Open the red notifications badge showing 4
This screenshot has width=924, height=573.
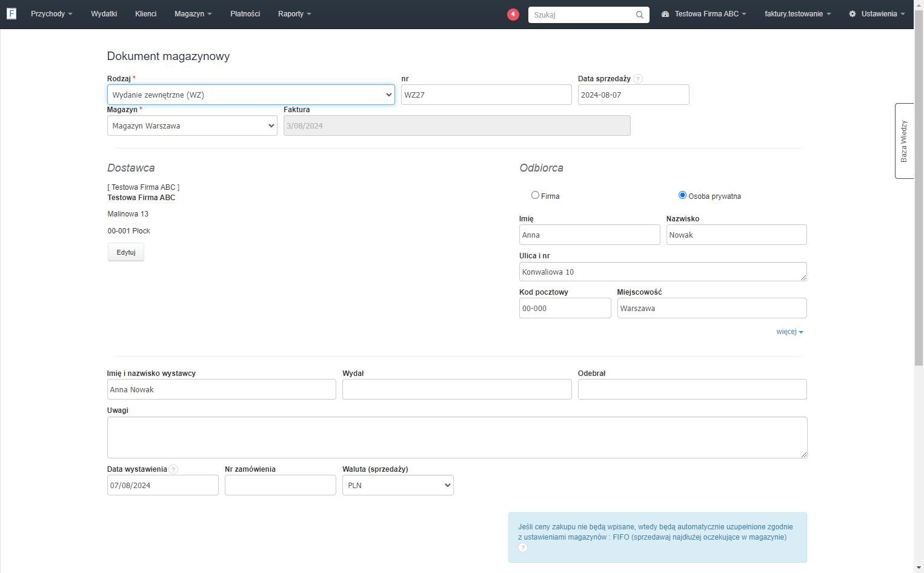click(513, 14)
